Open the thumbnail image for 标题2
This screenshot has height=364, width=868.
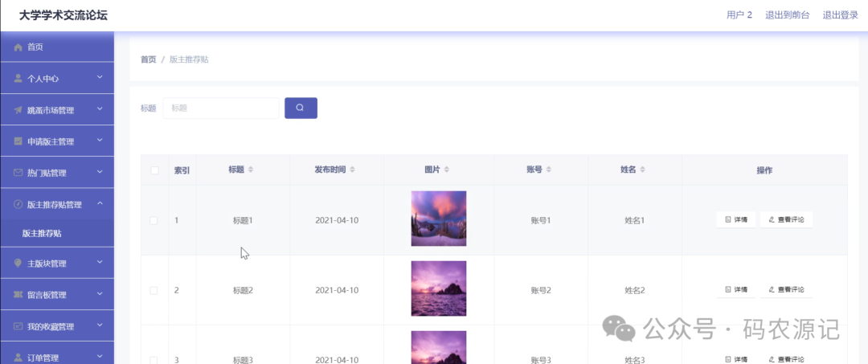439,288
